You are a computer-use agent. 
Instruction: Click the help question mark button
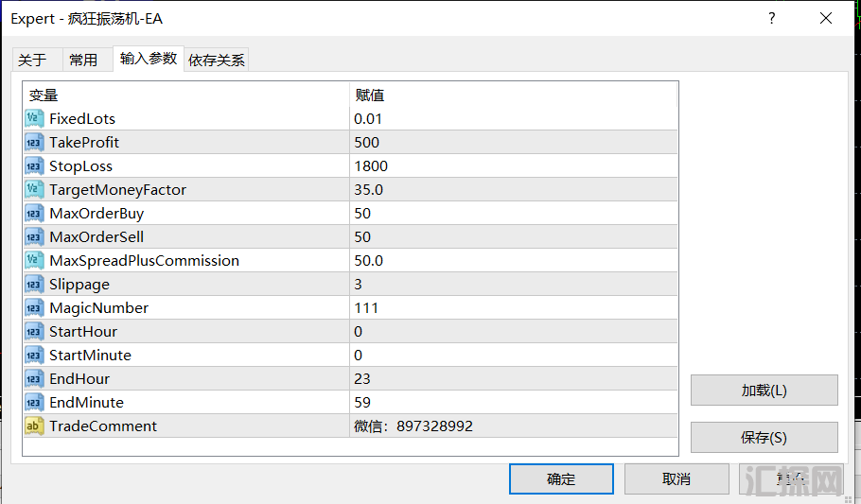pyautogui.click(x=772, y=18)
